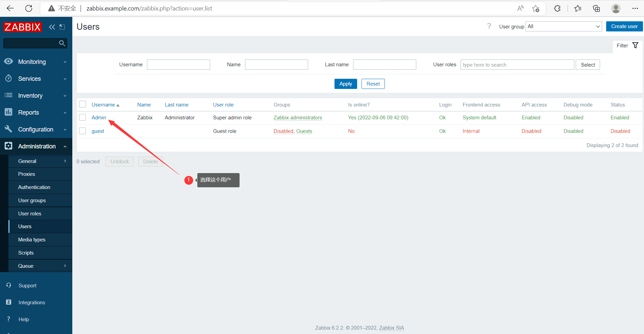Open browser settings and more menu
The height and width of the screenshot is (334, 644).
pos(635,8)
